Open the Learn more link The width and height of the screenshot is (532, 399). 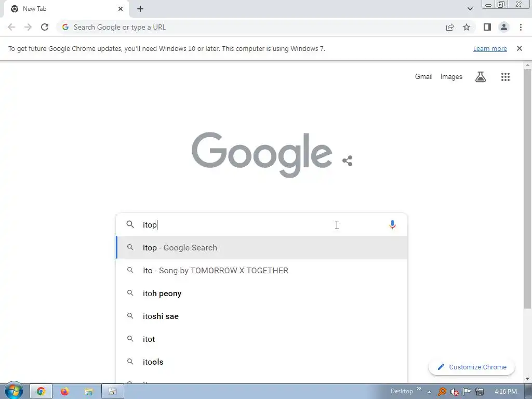click(x=490, y=49)
